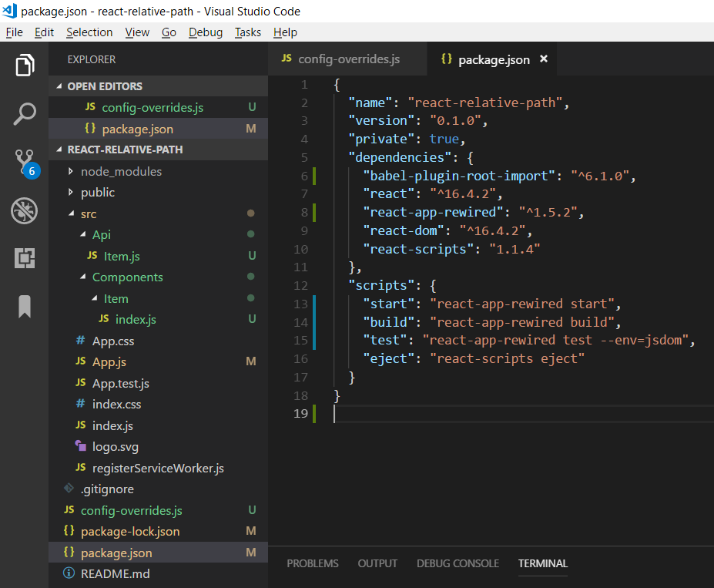Open README.md from the explorer
This screenshot has height=588, width=714.
tap(118, 573)
